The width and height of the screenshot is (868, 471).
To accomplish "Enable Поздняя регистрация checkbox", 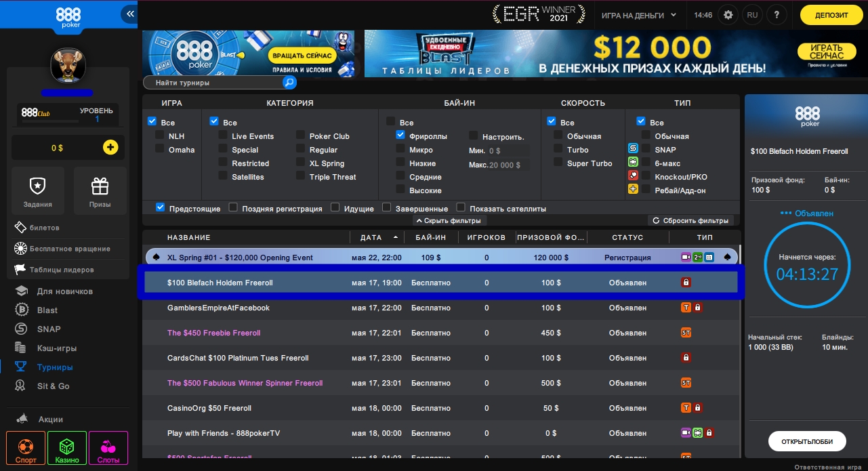I will pyautogui.click(x=233, y=207).
